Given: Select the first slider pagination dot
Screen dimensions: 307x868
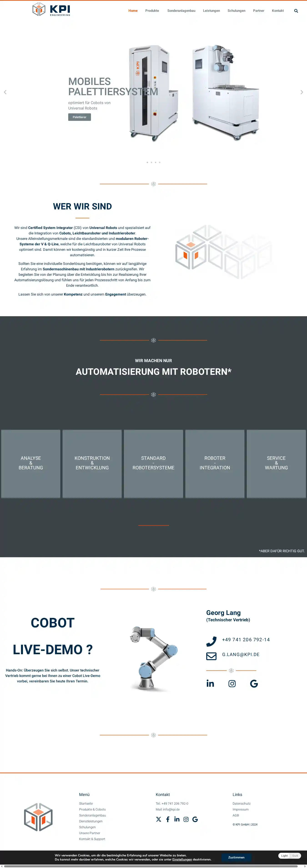Looking at the screenshot, I should 147,162.
